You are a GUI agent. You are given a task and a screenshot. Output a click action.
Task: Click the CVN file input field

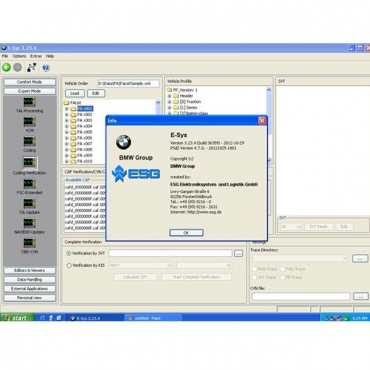point(301,296)
